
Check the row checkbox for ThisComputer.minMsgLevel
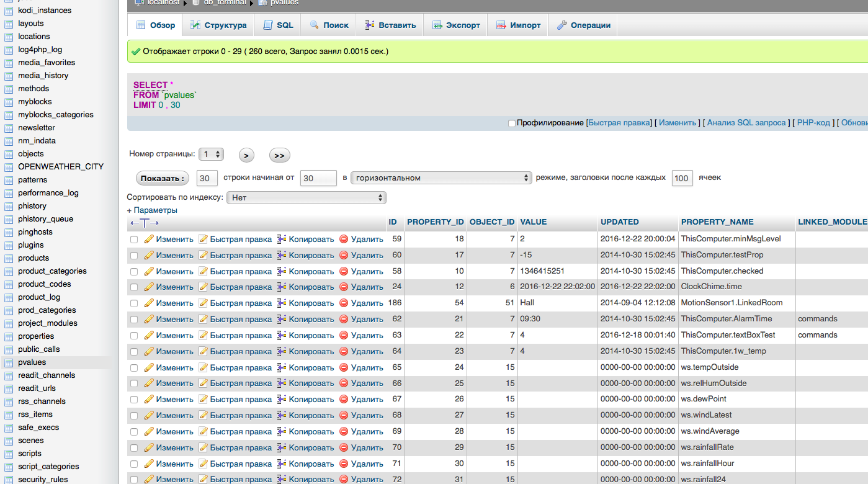click(134, 240)
